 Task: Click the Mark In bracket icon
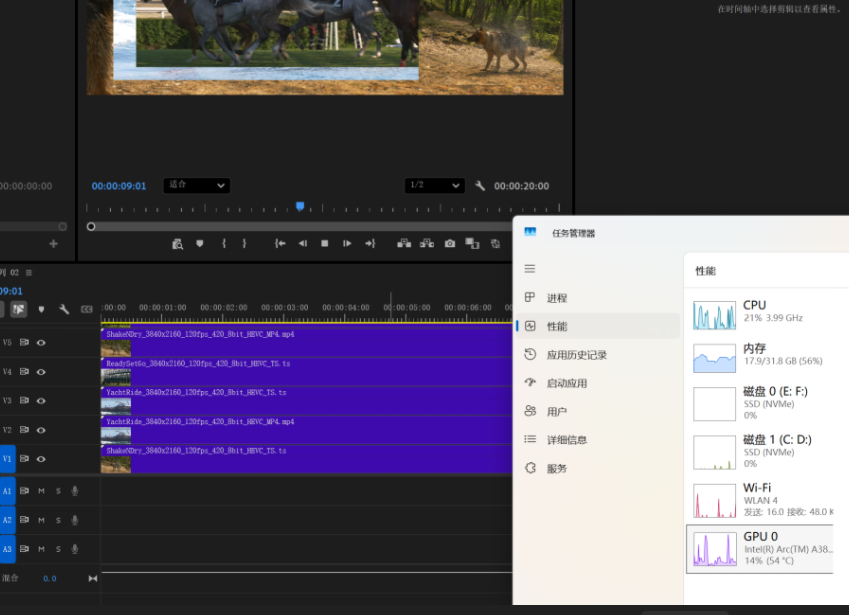[224, 244]
